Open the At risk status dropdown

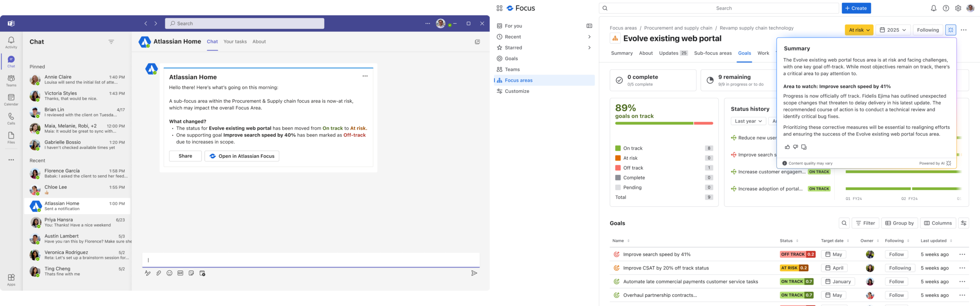[x=859, y=30]
